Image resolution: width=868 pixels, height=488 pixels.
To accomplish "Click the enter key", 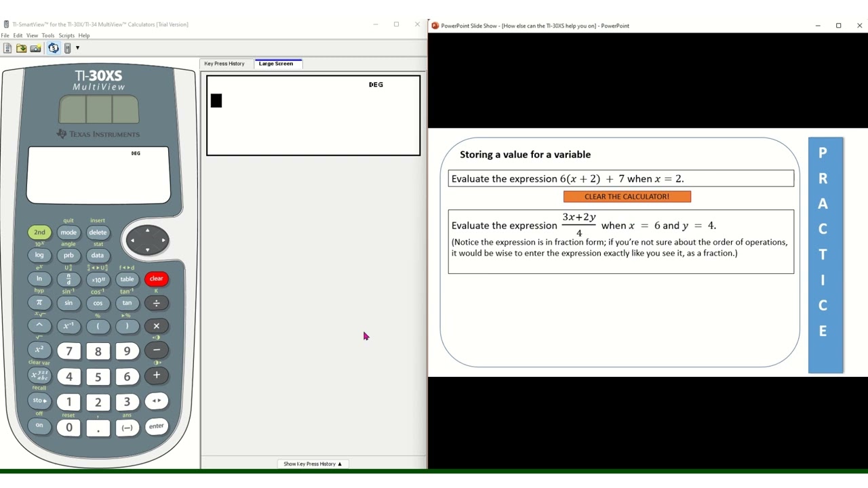I will (x=156, y=426).
